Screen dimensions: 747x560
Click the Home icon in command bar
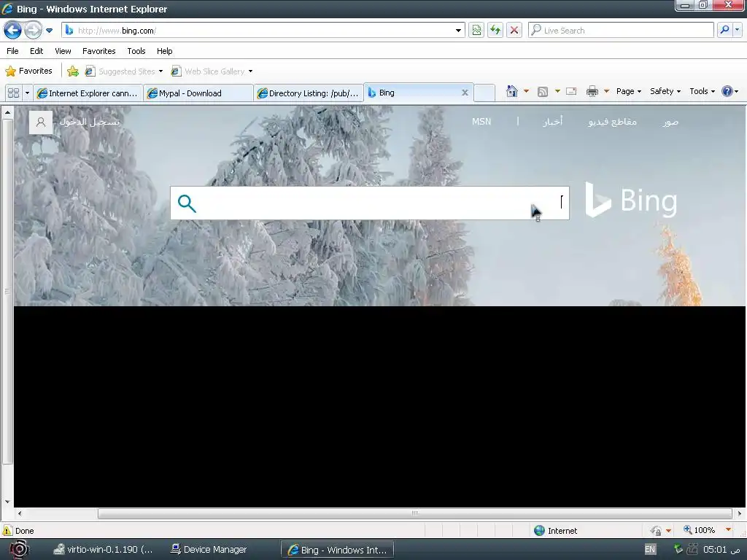point(511,91)
